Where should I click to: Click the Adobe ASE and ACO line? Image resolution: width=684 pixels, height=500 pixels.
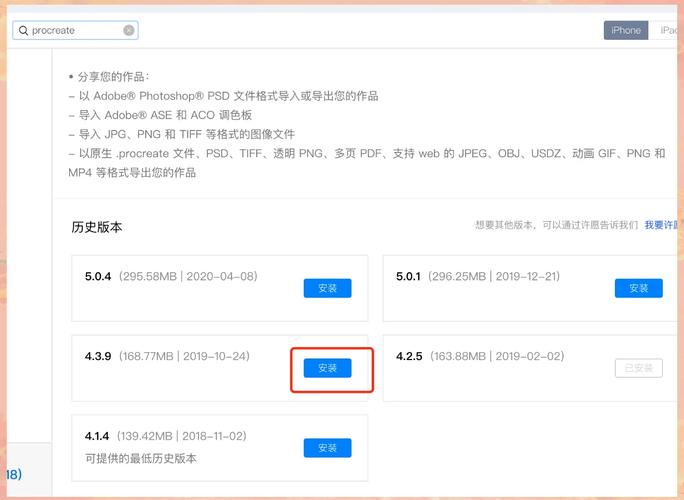pyautogui.click(x=160, y=115)
